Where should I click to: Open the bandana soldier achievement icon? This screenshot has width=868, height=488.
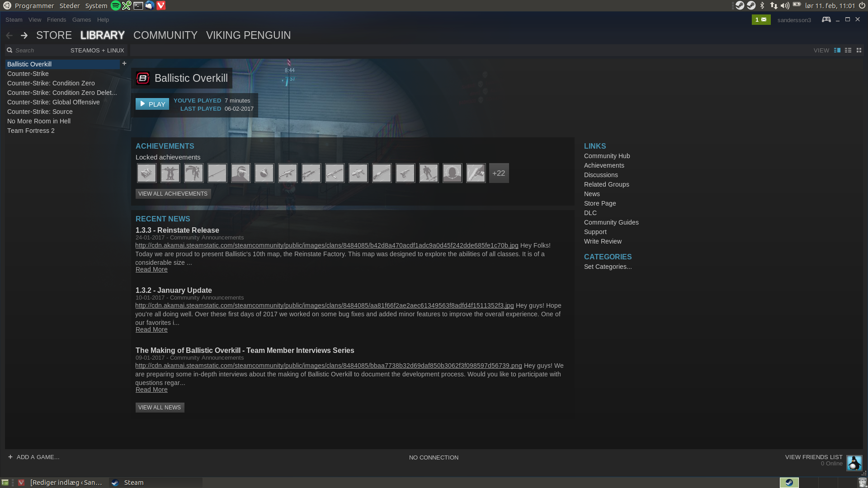click(241, 173)
